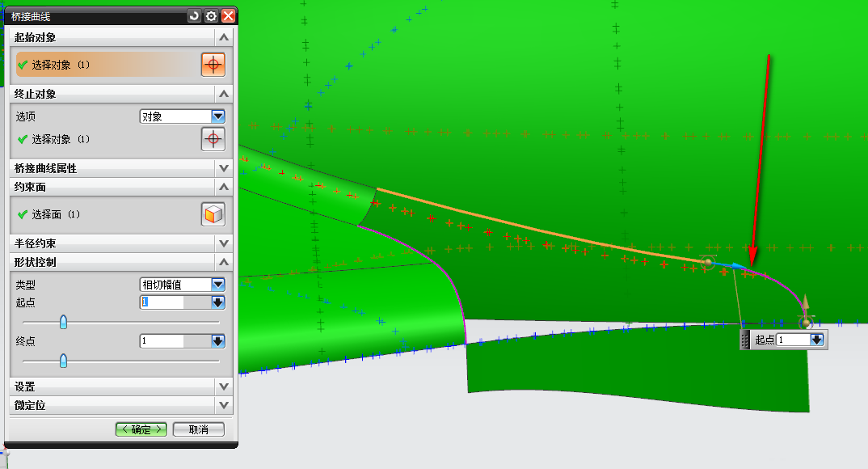
Task: Click the 终止对象 select-object crosshair icon
Action: (x=213, y=139)
